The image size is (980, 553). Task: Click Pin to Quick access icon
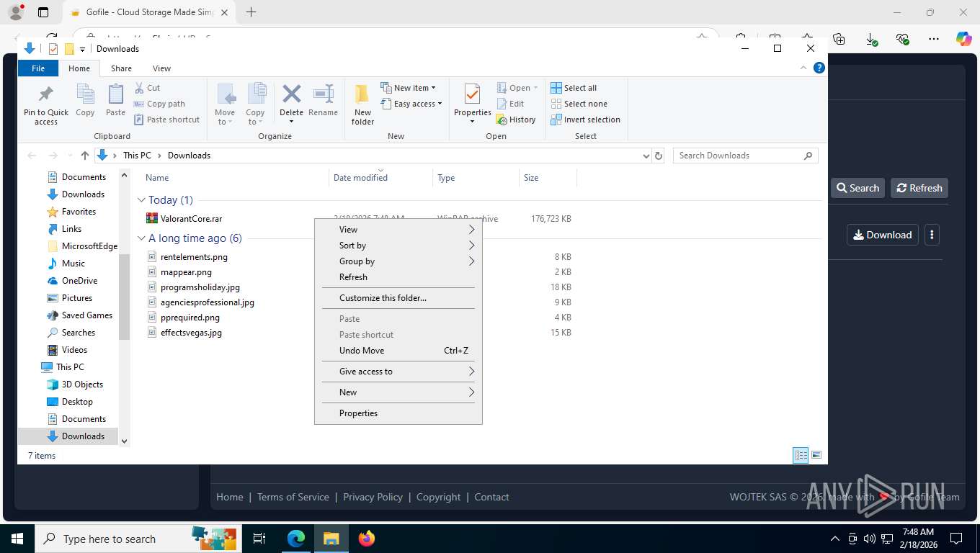[46, 104]
